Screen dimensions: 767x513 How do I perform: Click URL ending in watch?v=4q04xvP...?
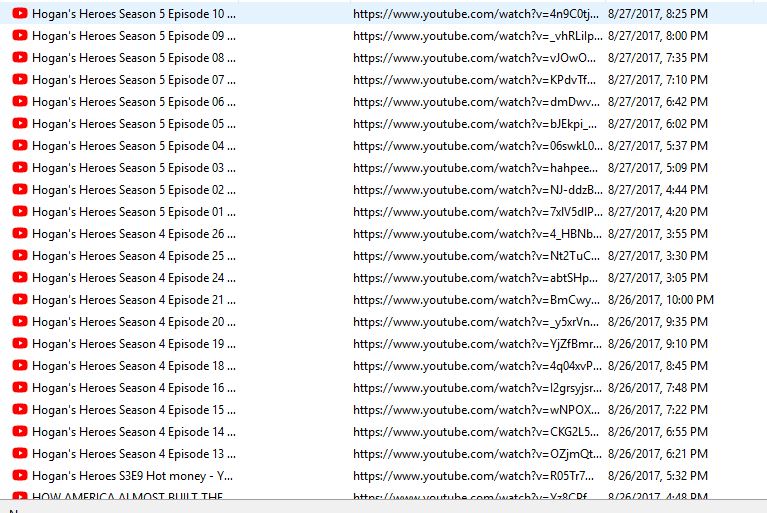(x=477, y=366)
